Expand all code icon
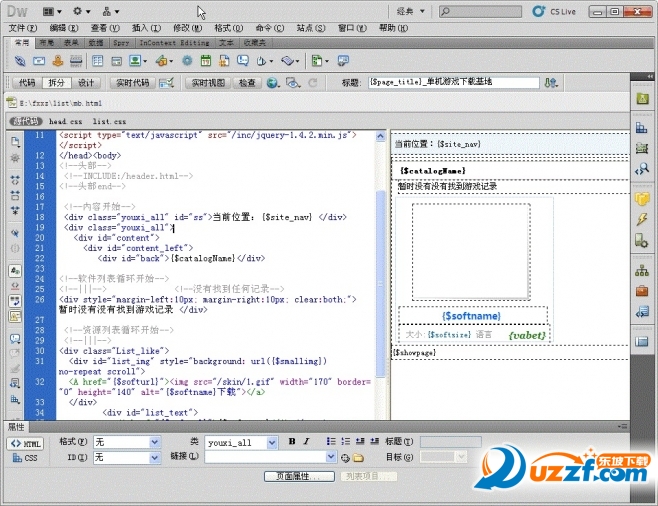This screenshot has width=658, height=506. point(15,210)
